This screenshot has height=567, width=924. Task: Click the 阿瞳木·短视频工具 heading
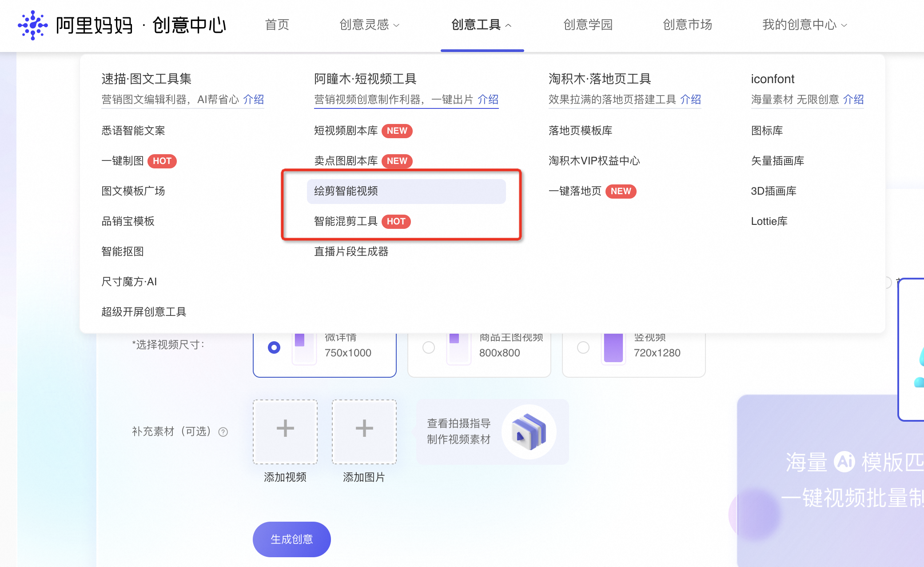(366, 79)
